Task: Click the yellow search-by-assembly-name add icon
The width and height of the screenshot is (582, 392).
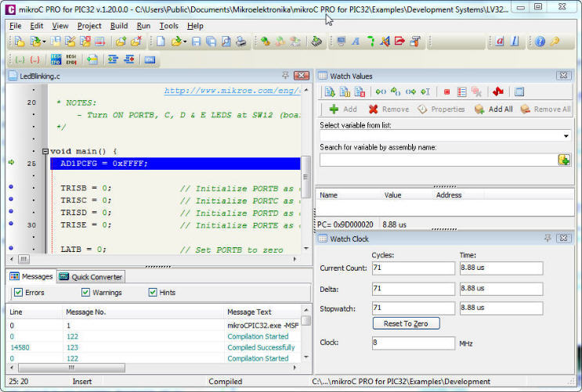Action: [x=564, y=160]
